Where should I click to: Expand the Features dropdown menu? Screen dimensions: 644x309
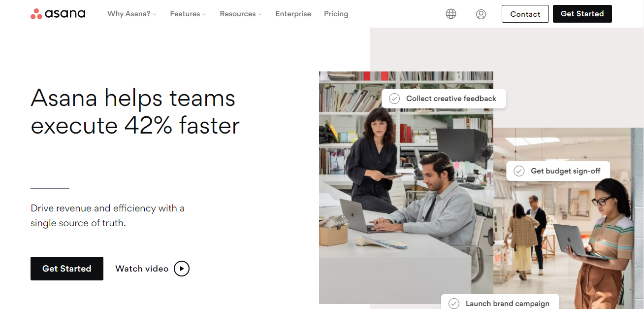pyautogui.click(x=188, y=14)
